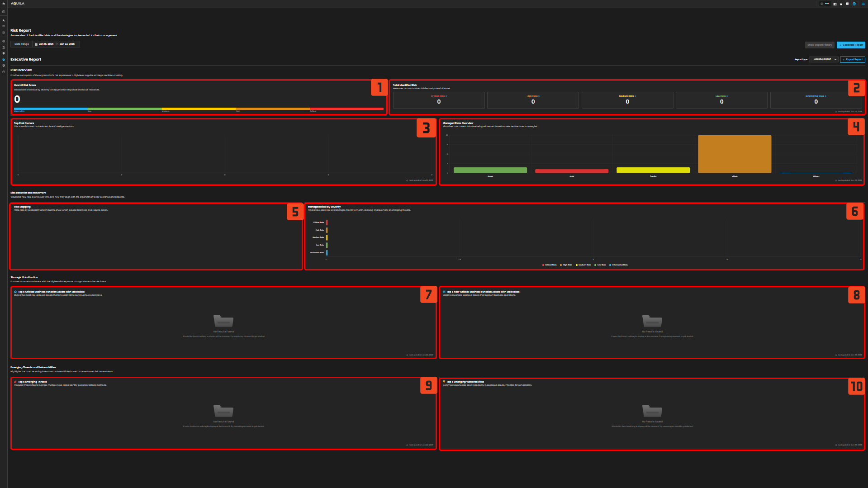
Task: Select the active blue sidebar report item
Action: click(4, 60)
